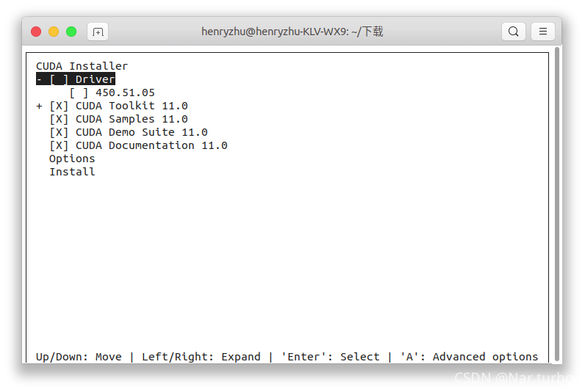
Task: Click the CUDA Toolkit 11.0 label
Action: pyautogui.click(x=132, y=106)
